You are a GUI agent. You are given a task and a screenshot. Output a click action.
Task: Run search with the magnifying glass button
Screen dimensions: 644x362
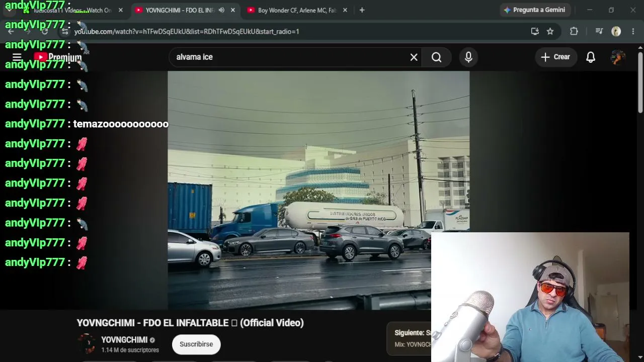click(x=436, y=57)
